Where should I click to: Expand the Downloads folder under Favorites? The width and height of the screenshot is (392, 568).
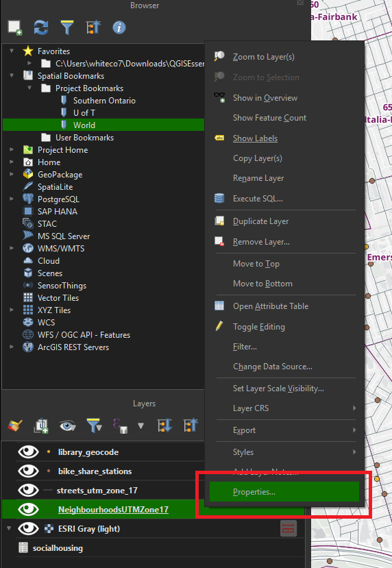tap(29, 64)
